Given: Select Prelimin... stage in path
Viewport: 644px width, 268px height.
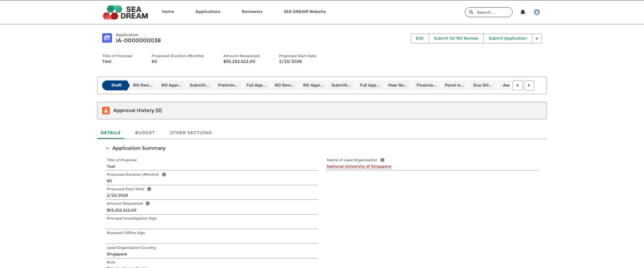Looking at the screenshot, I should pos(228,85).
